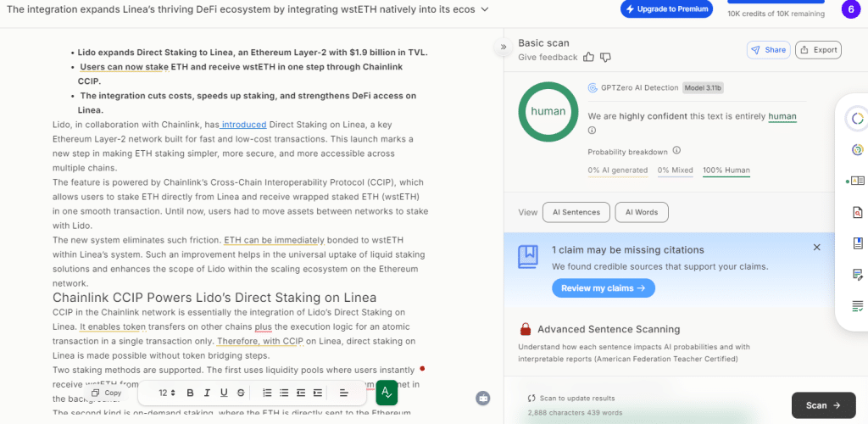Select the 100% Human probability tab
Image resolution: width=868 pixels, height=424 pixels.
(726, 170)
